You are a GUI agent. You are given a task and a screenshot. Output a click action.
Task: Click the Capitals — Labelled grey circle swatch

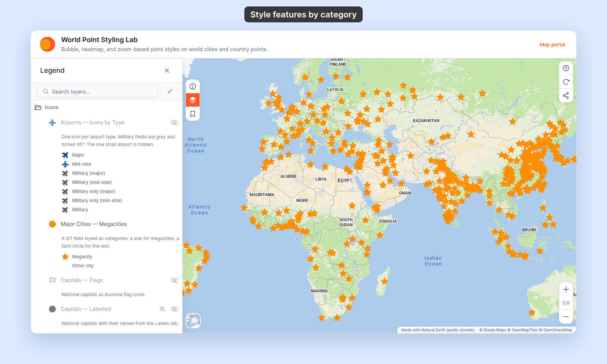pyautogui.click(x=52, y=309)
